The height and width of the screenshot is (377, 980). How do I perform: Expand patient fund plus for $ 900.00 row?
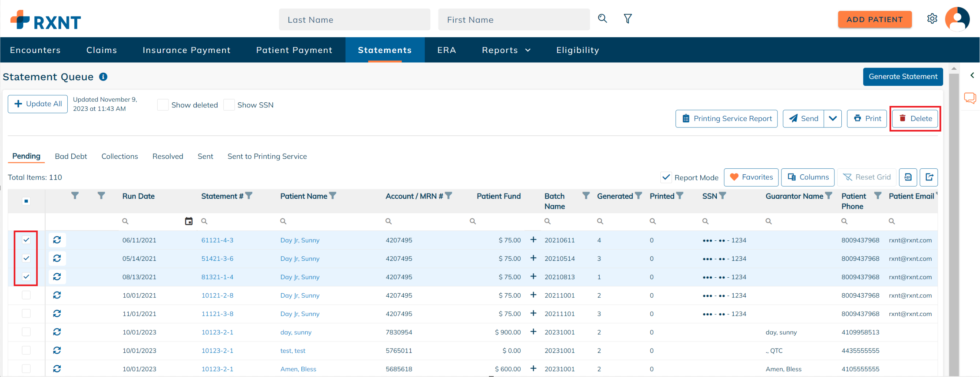tap(534, 332)
